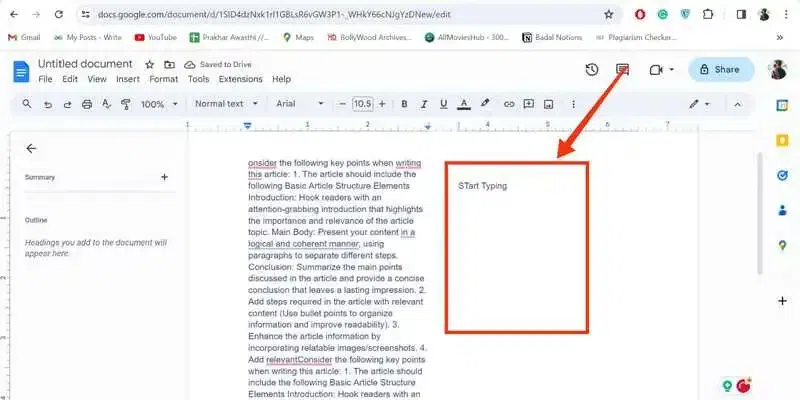Open the comments history icon
The width and height of the screenshot is (800, 400).
pyautogui.click(x=622, y=69)
